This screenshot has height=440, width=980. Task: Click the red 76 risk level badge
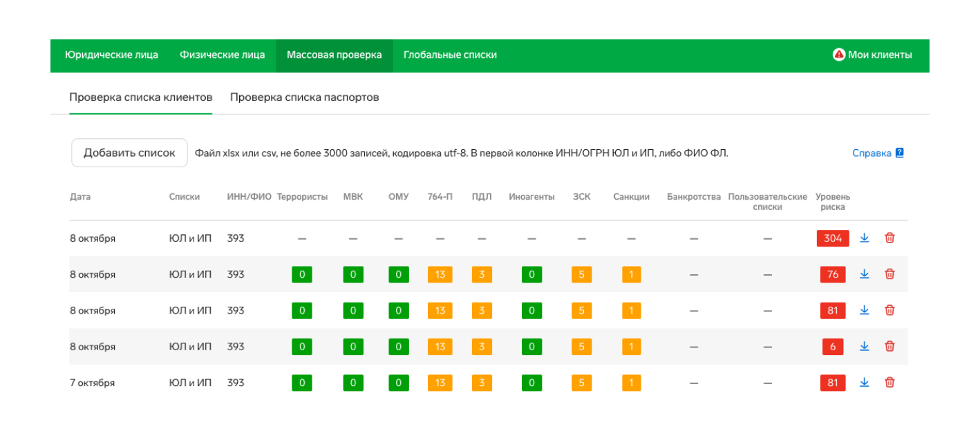tap(833, 274)
